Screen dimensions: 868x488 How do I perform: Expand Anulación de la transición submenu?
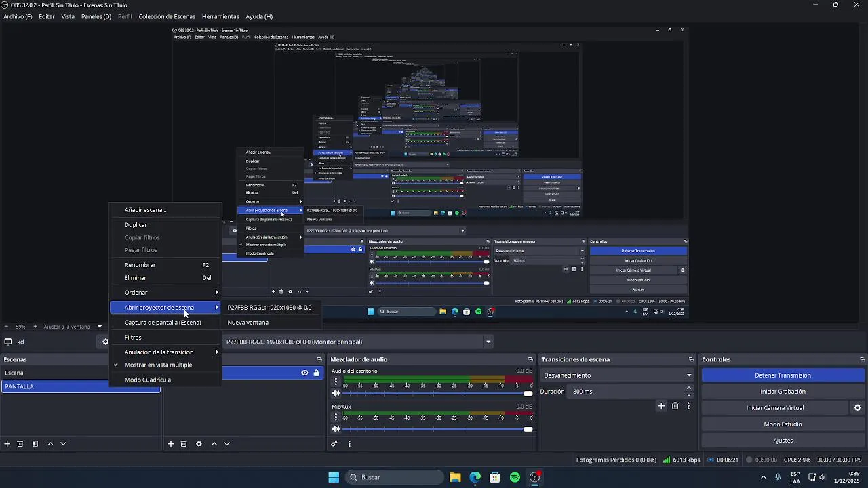click(x=165, y=352)
